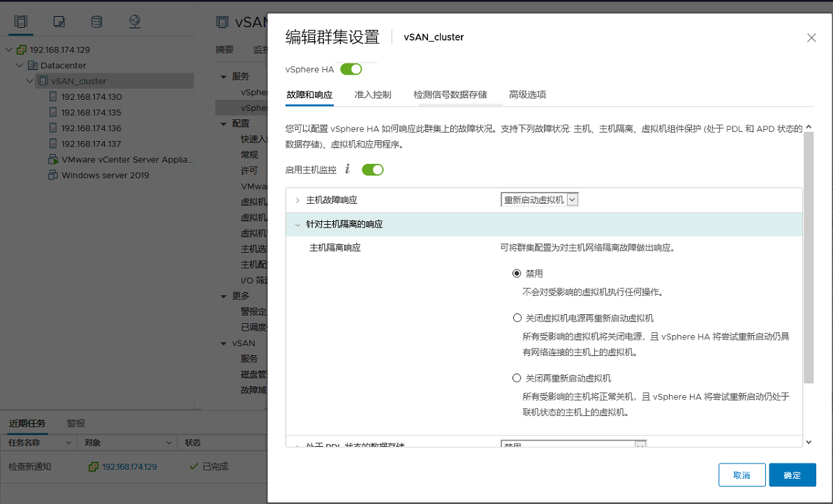This screenshot has width=833, height=504.
Task: Select host 192.168.174.130 in tree
Action: coord(91,96)
